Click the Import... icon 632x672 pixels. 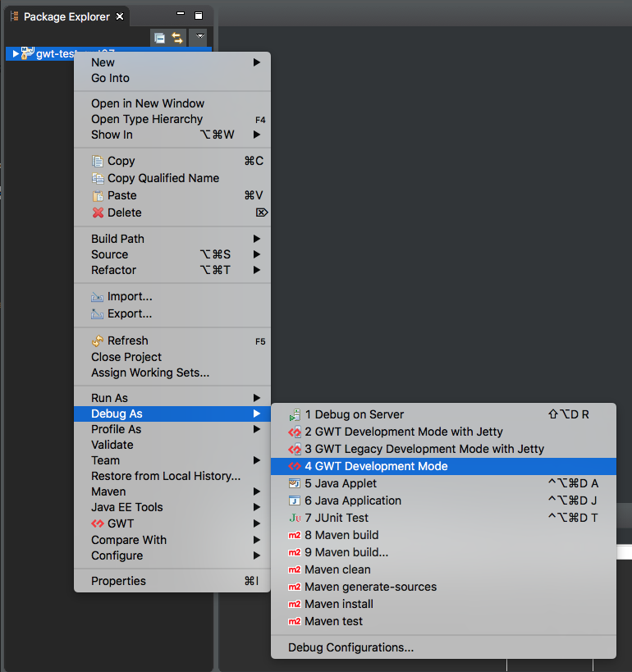pos(98,296)
